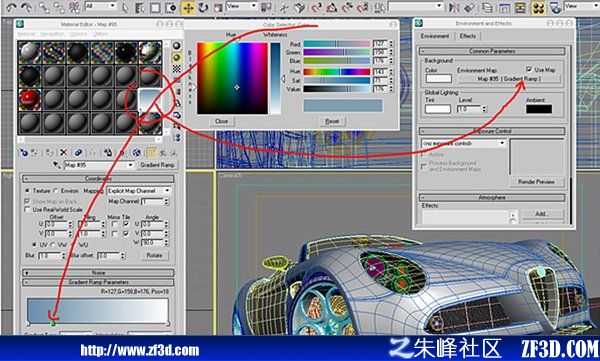The height and width of the screenshot is (361, 600).
Task: Click the Gradient Ramp type button
Action: (157, 165)
